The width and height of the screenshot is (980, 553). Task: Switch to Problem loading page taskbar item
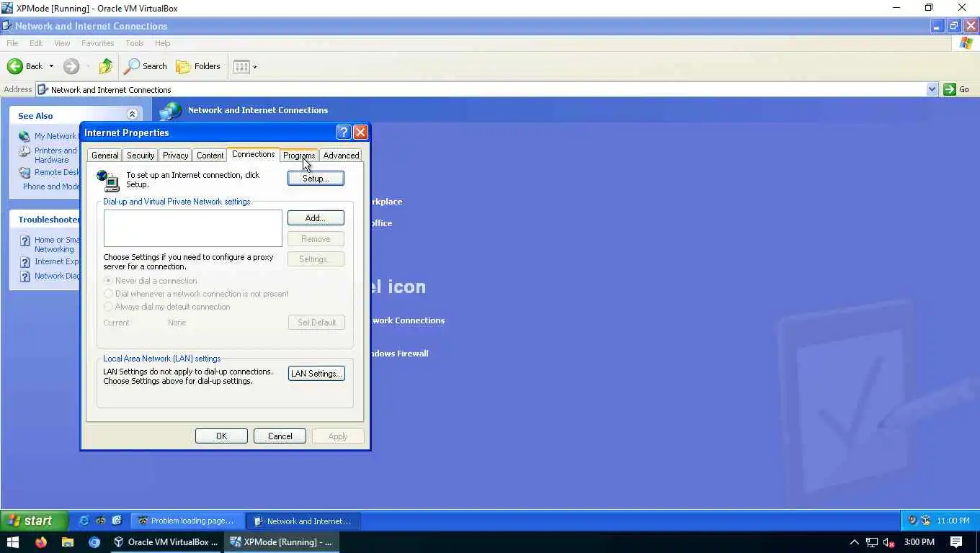(x=188, y=521)
